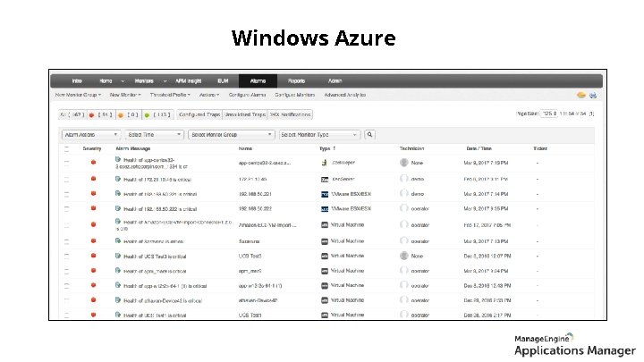Click Virtual Machine icon in UCS Test3 row
This screenshot has width=644, height=362.
click(x=325, y=257)
